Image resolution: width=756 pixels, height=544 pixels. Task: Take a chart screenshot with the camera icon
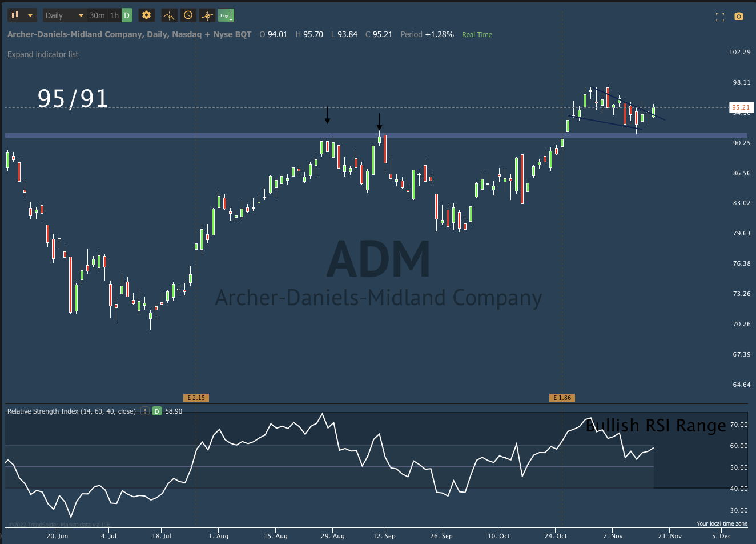[x=739, y=17]
